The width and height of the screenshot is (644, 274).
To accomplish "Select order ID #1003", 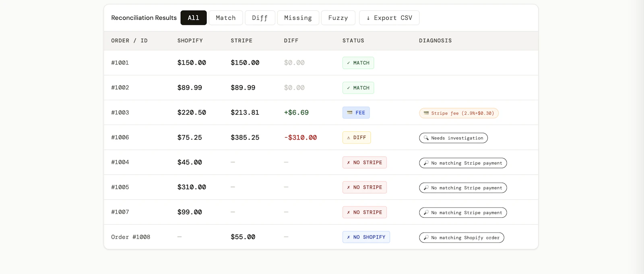I will 120,113.
